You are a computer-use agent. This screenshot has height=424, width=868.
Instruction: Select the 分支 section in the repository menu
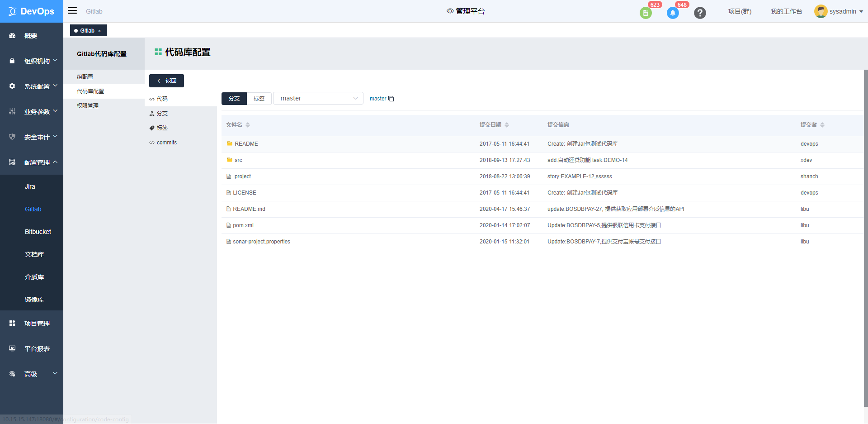click(x=181, y=114)
